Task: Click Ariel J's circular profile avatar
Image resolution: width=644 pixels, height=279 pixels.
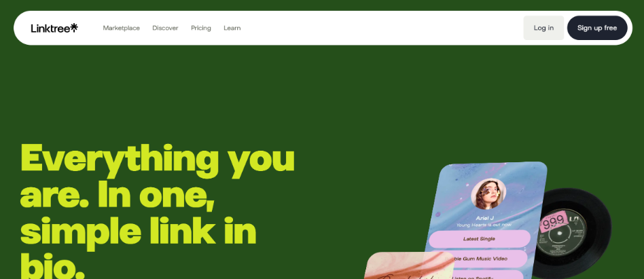Action: [488, 194]
